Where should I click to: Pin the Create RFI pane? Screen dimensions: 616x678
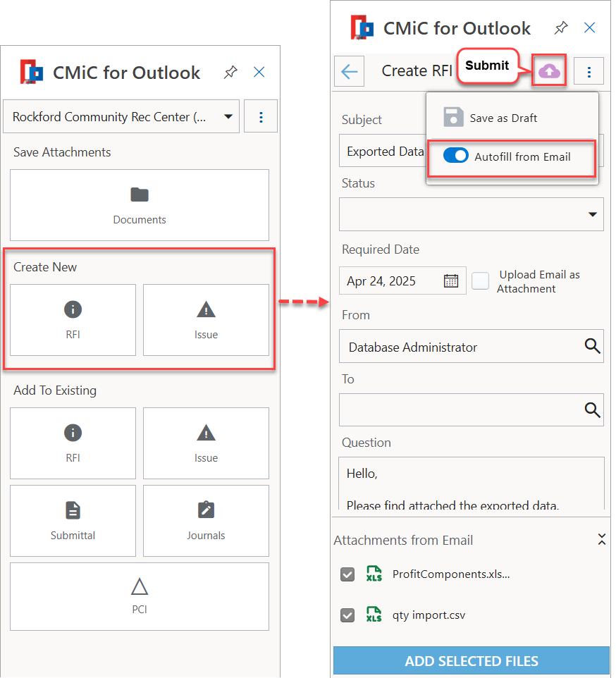[x=561, y=28]
